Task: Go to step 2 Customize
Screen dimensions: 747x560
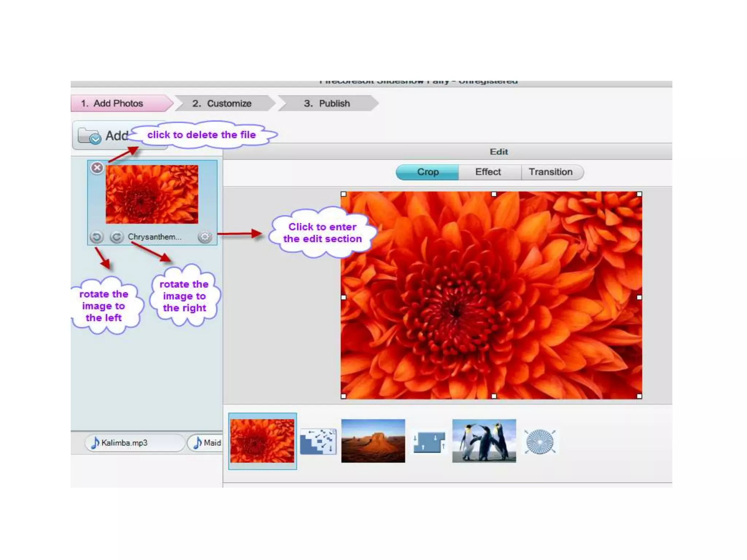Action: (222, 104)
